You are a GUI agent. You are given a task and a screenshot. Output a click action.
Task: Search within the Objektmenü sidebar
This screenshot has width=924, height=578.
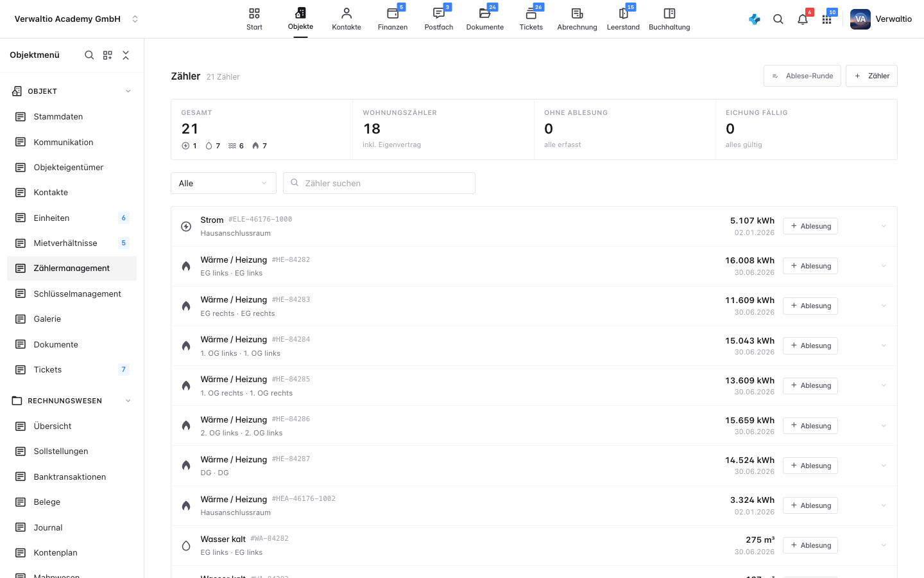pyautogui.click(x=89, y=55)
